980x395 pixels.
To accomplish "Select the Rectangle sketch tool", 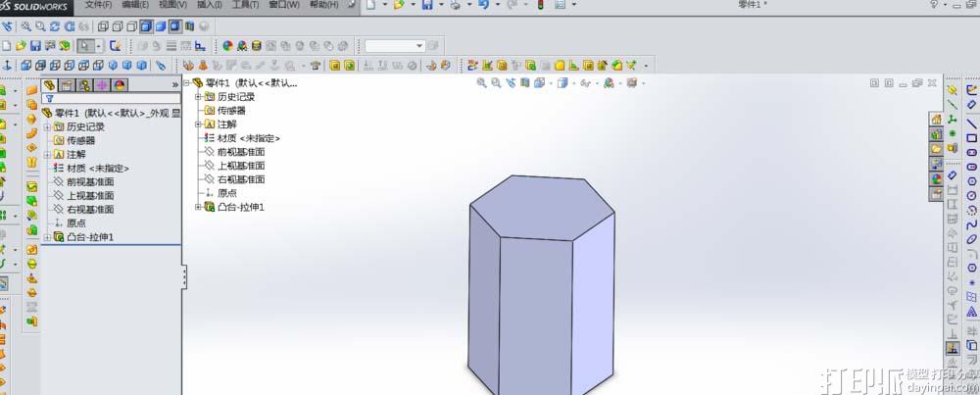I will point(972,137).
